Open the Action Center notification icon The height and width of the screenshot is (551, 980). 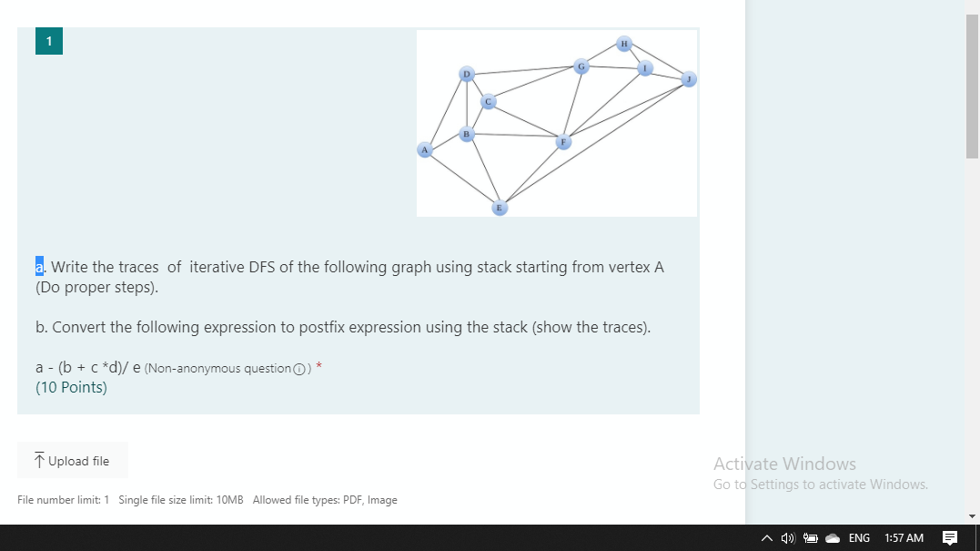point(952,537)
